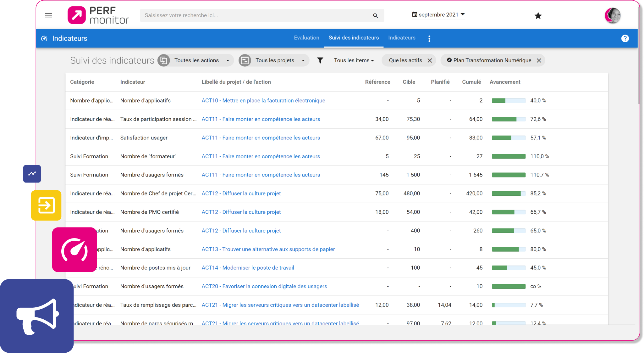Open the hamburger navigation menu
Viewport: 644px width, 353px height.
pyautogui.click(x=48, y=15)
